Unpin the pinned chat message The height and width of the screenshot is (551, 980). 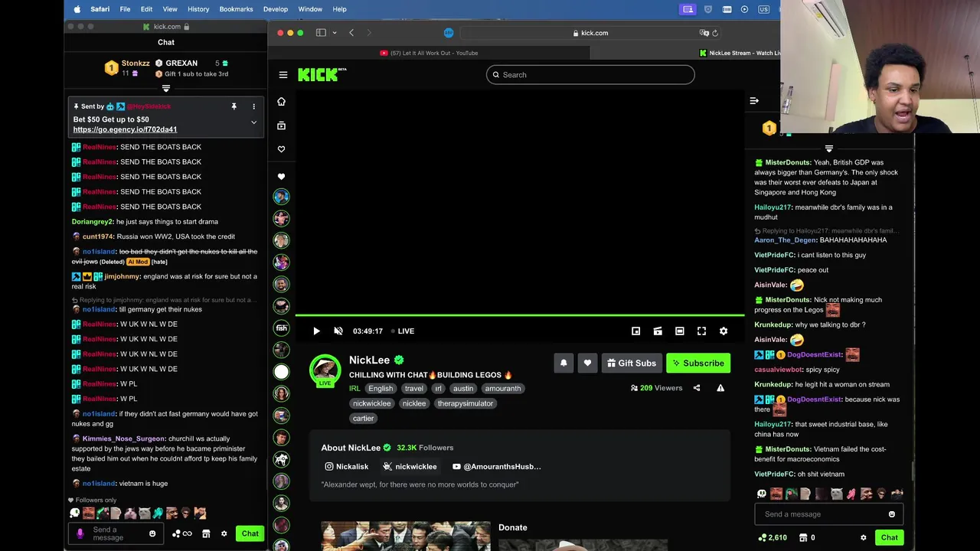coord(234,106)
